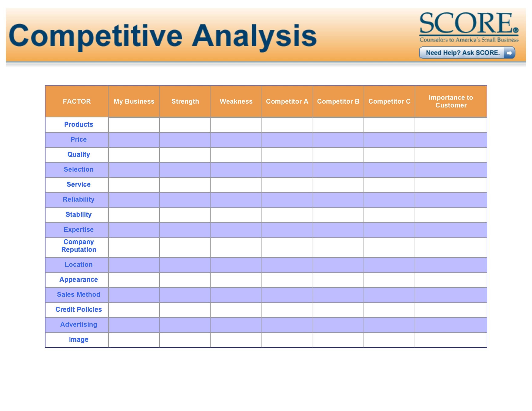Select the Competitor C cell for Stability
This screenshot has width=532, height=411.
[389, 215]
